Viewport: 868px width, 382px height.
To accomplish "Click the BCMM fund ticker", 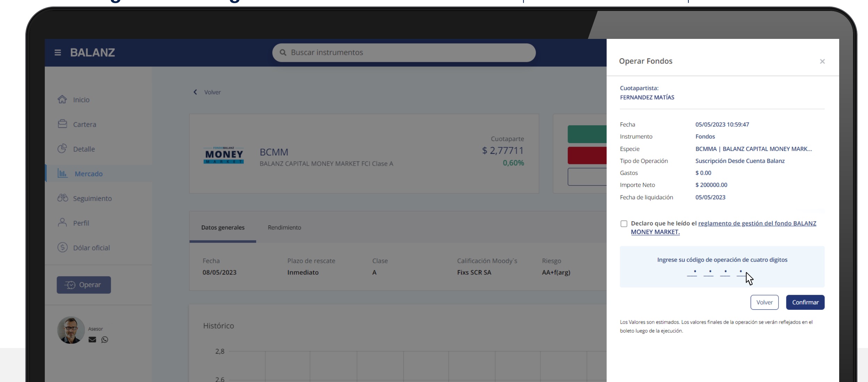I will click(x=274, y=152).
